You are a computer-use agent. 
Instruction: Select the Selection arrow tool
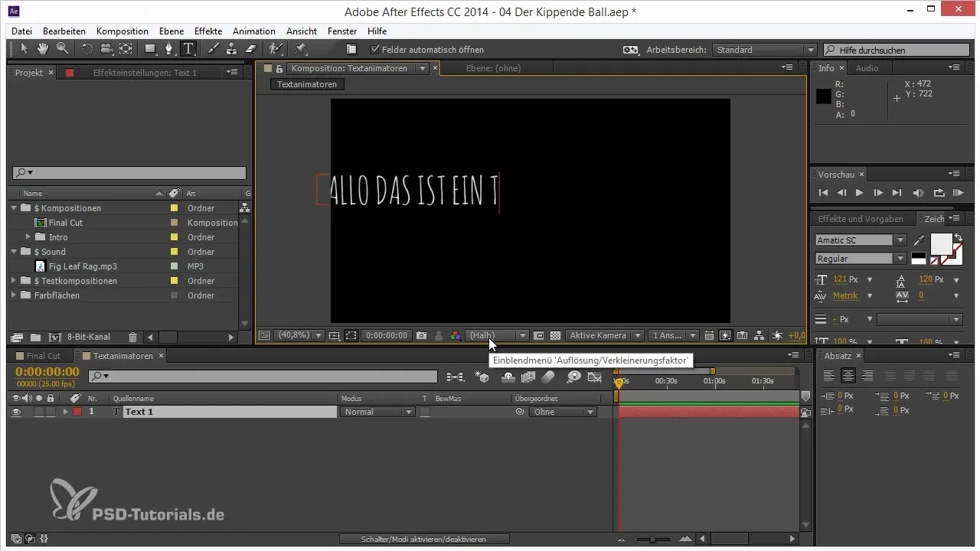pos(24,49)
